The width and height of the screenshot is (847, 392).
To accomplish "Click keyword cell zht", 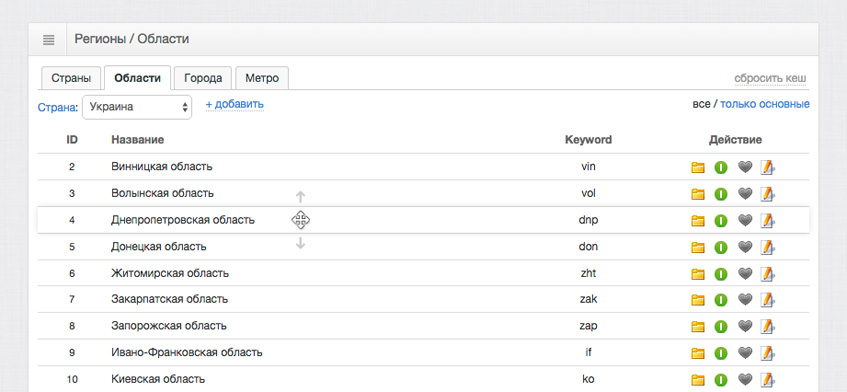I will click(588, 273).
